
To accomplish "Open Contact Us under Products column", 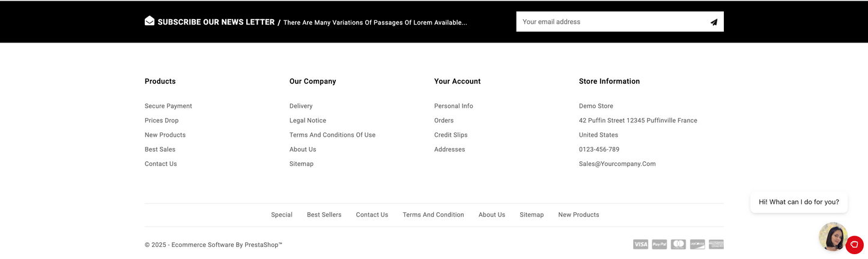I will [160, 164].
